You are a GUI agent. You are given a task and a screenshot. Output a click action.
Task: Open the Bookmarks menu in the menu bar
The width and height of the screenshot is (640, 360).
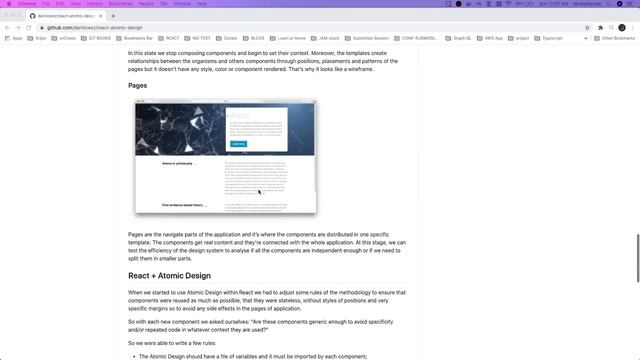coord(120,4)
